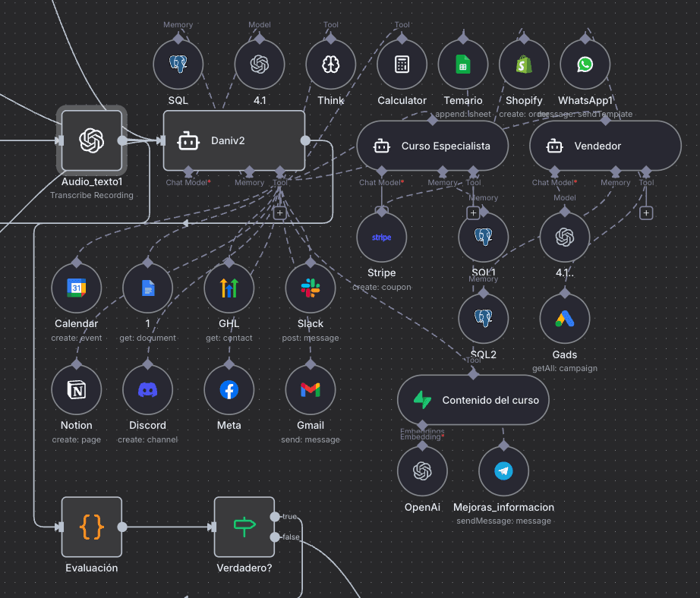Select the Meta Facebook node

(x=229, y=389)
